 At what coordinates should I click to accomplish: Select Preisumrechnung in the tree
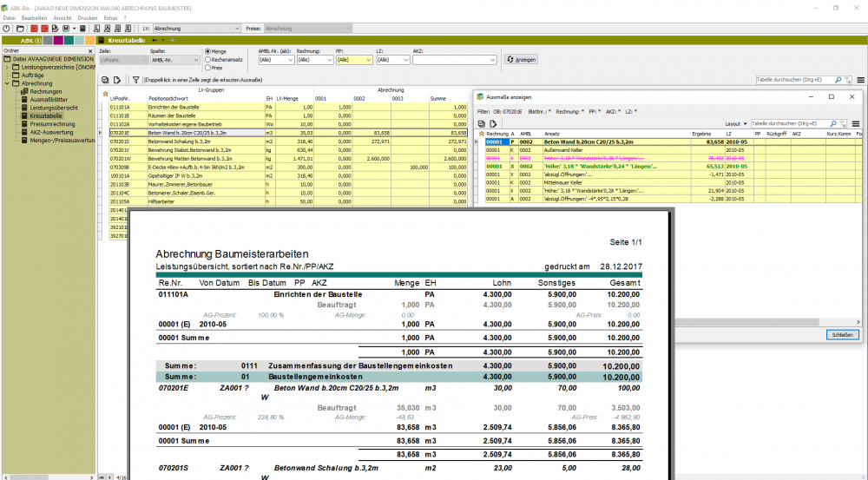point(52,124)
